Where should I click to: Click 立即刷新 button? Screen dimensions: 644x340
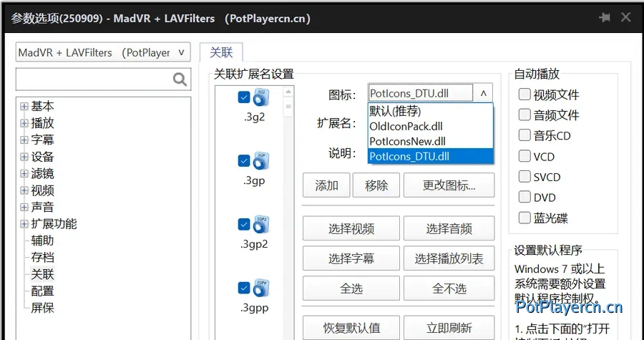(x=449, y=328)
